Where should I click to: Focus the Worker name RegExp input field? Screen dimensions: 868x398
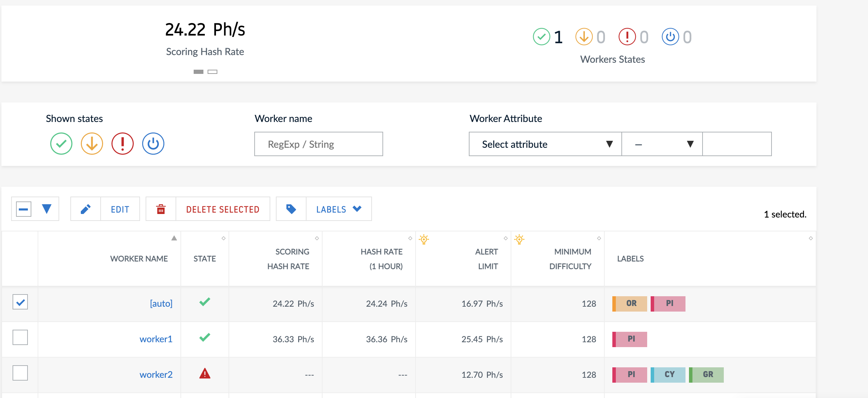[318, 144]
